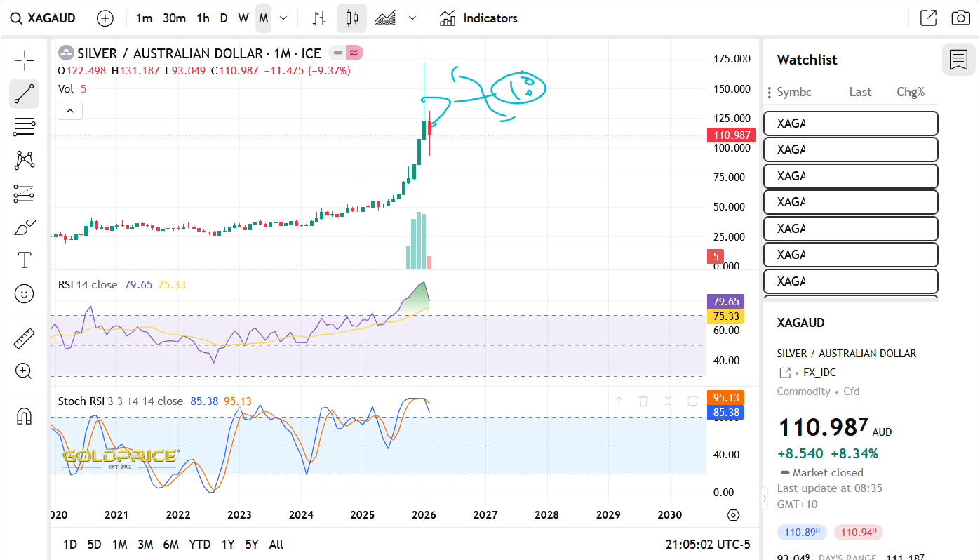Show All available chart history
This screenshot has width=980, height=560.
pos(276,545)
